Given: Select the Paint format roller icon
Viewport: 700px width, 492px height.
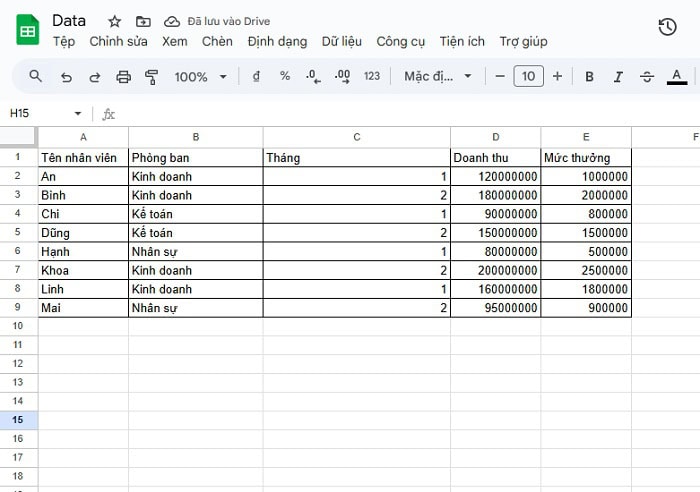Looking at the screenshot, I should (152, 76).
